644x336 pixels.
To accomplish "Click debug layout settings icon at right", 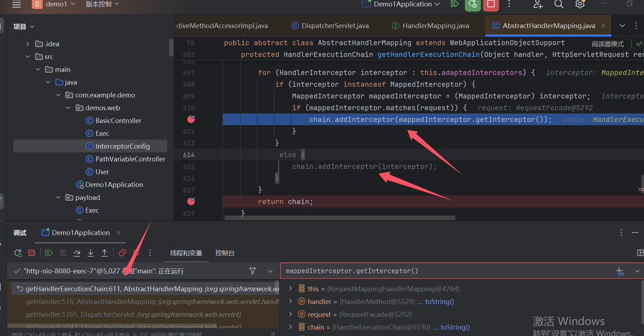I will 640,253.
